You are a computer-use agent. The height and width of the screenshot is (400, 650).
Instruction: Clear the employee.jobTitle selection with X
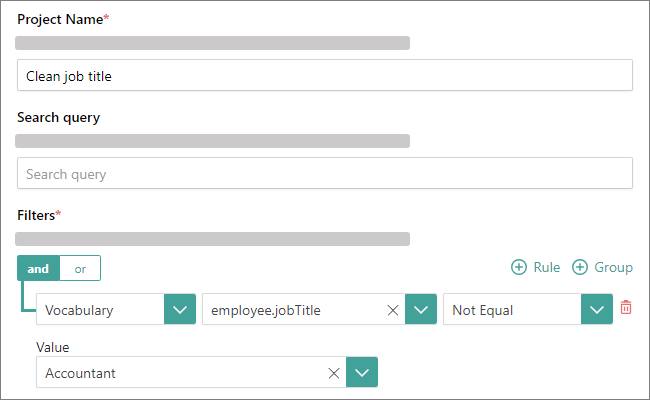coord(393,310)
